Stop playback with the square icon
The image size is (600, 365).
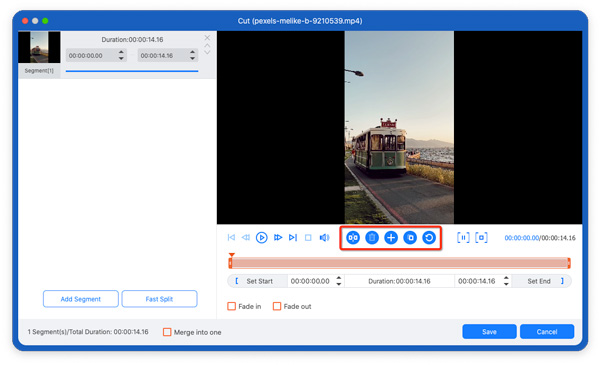tap(308, 238)
